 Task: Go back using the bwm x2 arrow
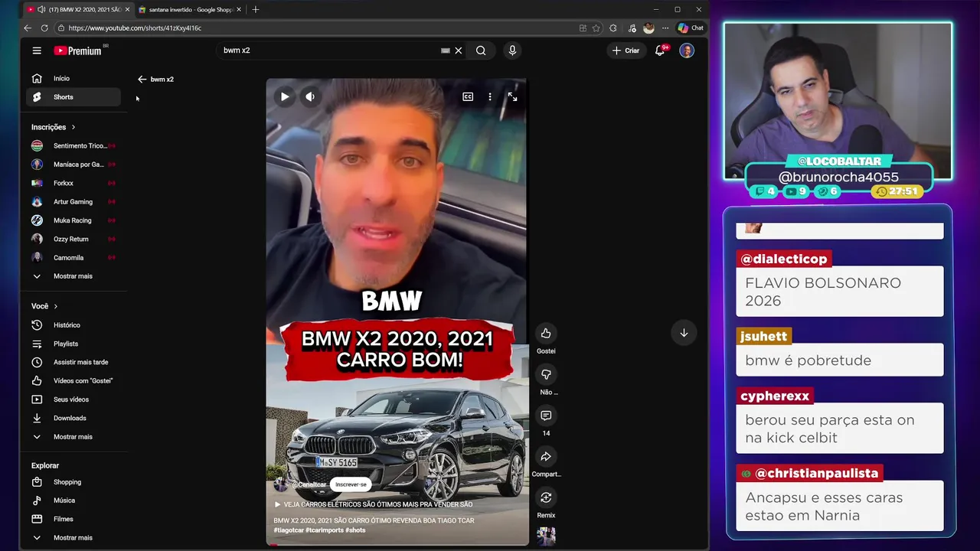142,80
